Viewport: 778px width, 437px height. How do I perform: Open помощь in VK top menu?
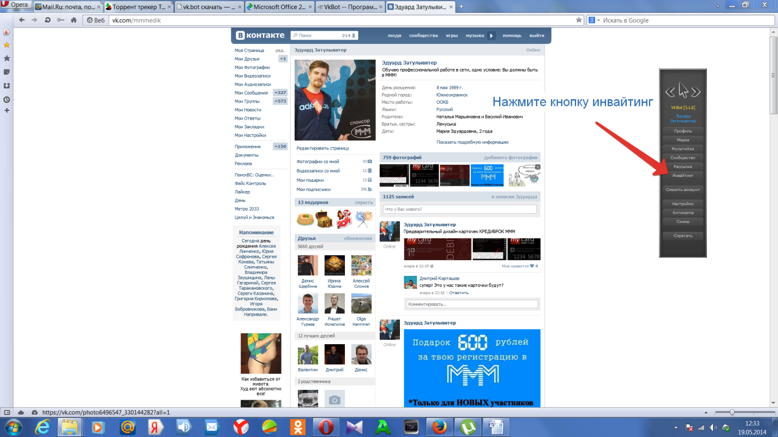512,36
